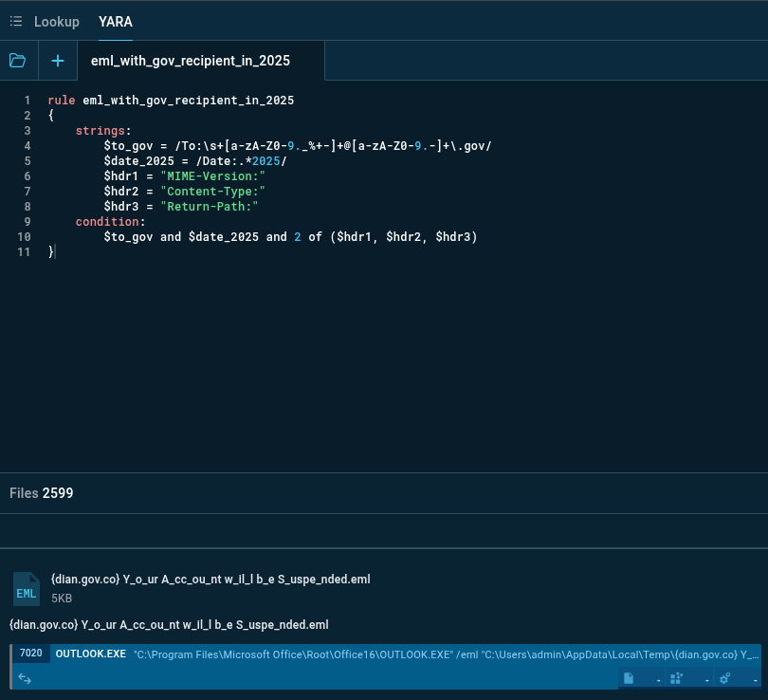Click the modules icon in process row
The height and width of the screenshot is (700, 768).
tap(676, 678)
